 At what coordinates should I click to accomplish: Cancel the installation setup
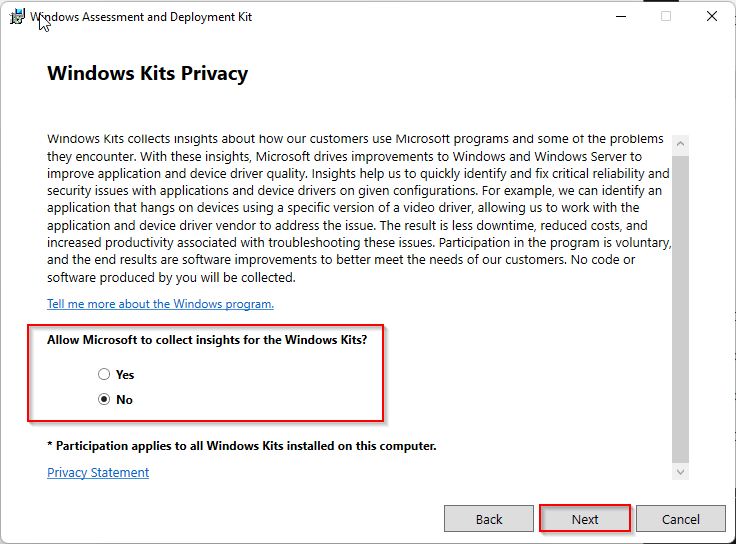[681, 519]
